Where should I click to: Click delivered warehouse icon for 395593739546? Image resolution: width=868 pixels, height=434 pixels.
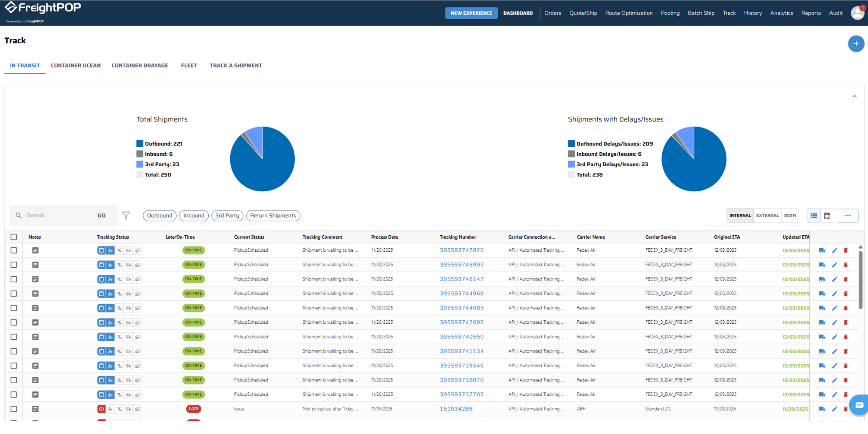[137, 366]
